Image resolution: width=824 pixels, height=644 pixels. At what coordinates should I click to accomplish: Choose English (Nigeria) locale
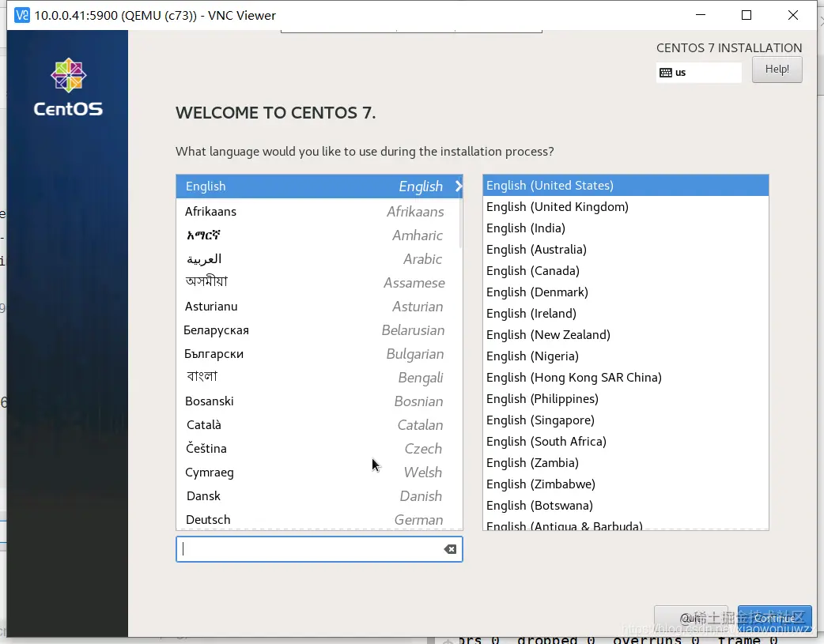[x=626, y=356]
